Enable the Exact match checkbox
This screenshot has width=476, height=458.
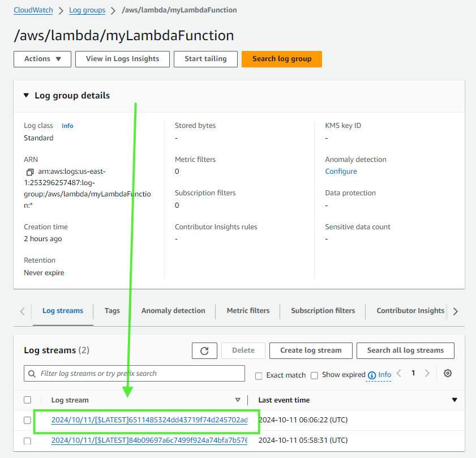[x=259, y=375]
